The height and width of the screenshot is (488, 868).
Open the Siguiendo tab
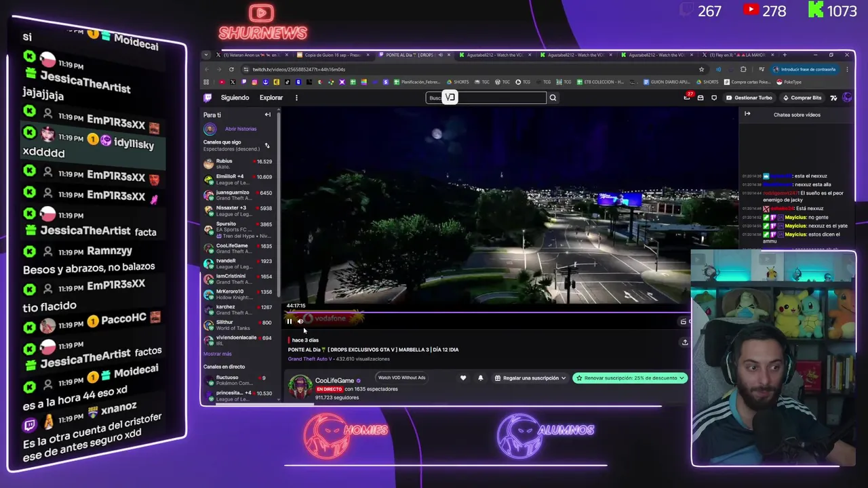[235, 98]
